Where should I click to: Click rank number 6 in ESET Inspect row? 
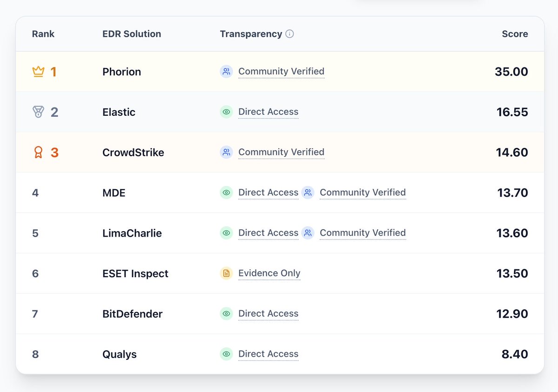click(x=35, y=273)
